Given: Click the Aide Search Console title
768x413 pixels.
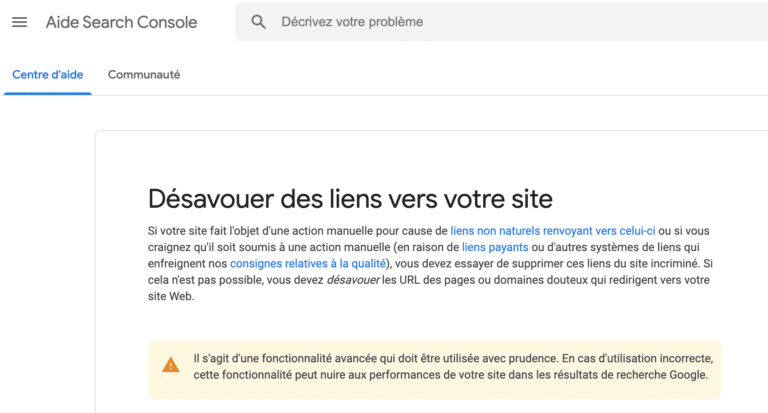Looking at the screenshot, I should pos(121,22).
